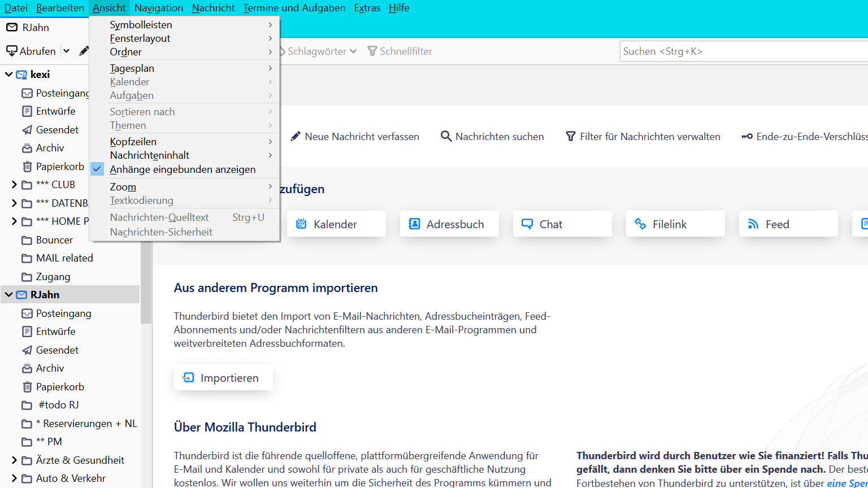Viewport: 868px width, 488px height.
Task: Click the Zugang folder icon
Action: point(27,277)
